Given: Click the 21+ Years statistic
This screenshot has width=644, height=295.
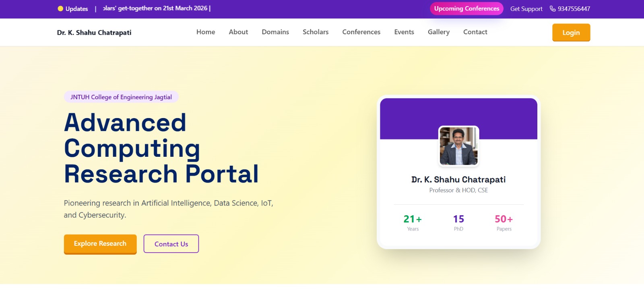Looking at the screenshot, I should (413, 223).
